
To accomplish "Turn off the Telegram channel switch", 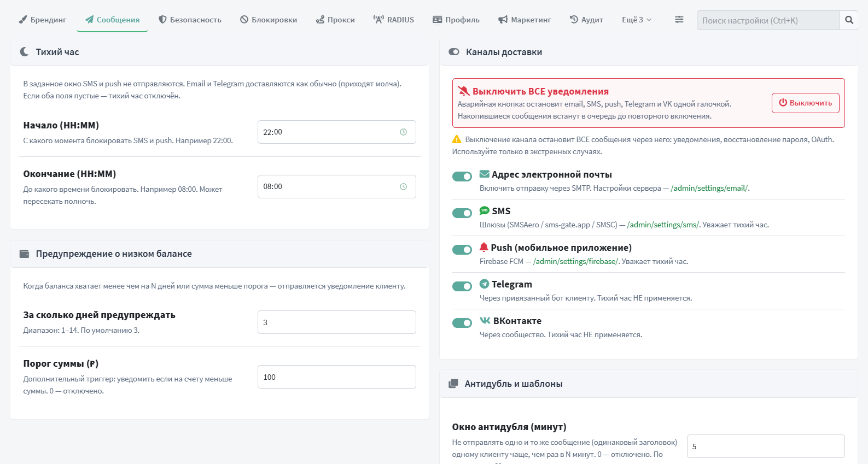I will point(462,286).
